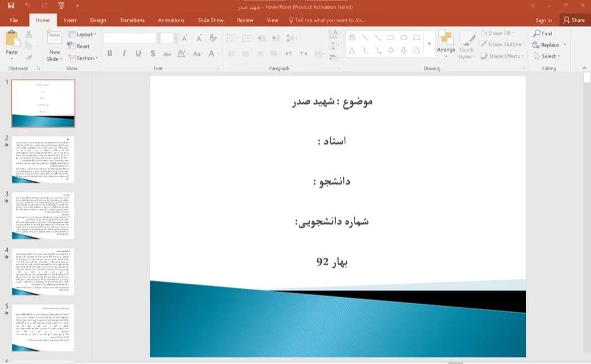Click the Save icon in title bar
This screenshot has height=364, width=591.
11,6
